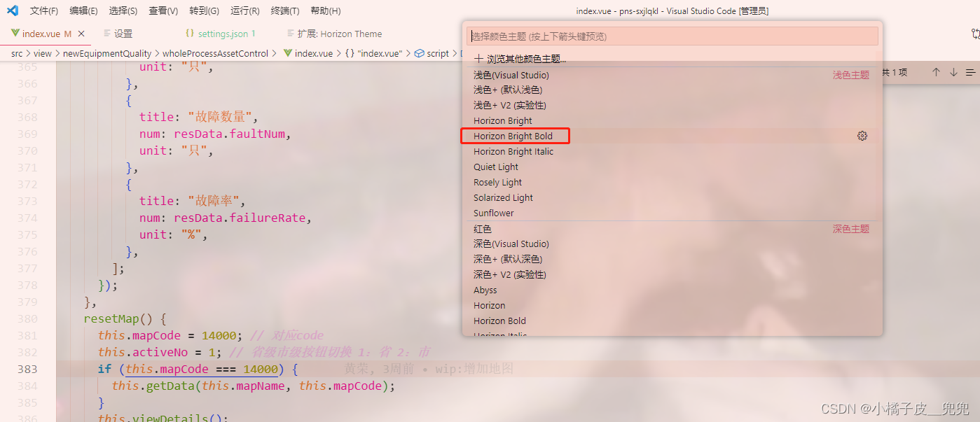Open the 编辑(E) menu
The height and width of the screenshot is (422, 980).
tap(83, 11)
